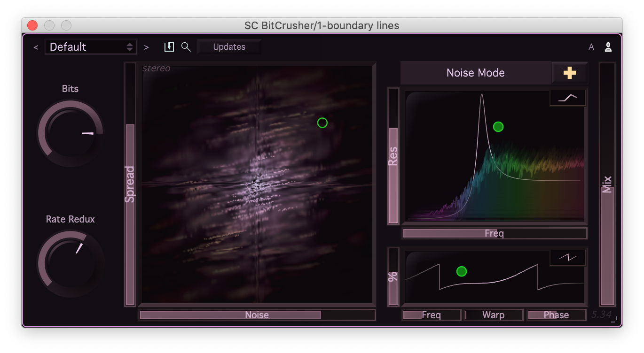Click the Bits knob
644x353 pixels.
[x=70, y=133]
